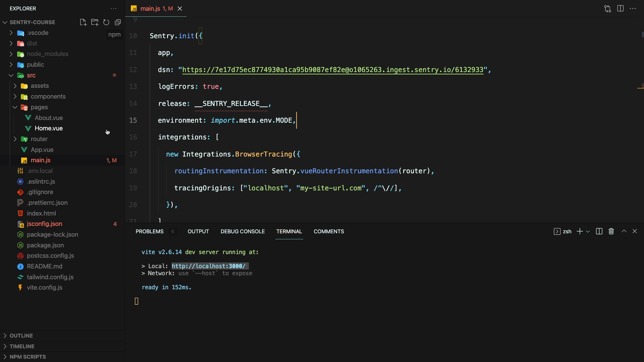Image resolution: width=644 pixels, height=362 pixels.
Task: Split the terminal panel
Action: point(599,231)
